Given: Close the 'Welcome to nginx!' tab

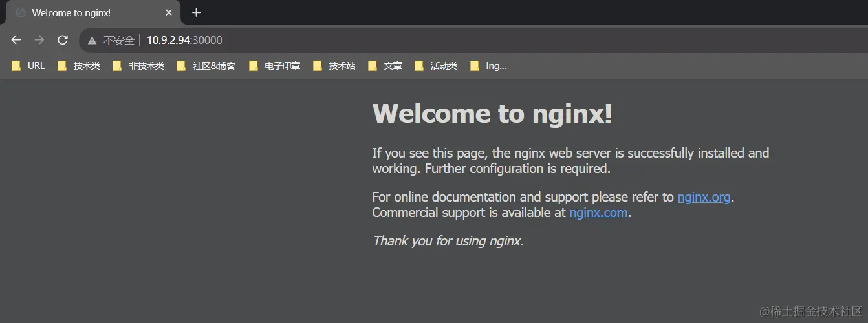Looking at the screenshot, I should [169, 12].
